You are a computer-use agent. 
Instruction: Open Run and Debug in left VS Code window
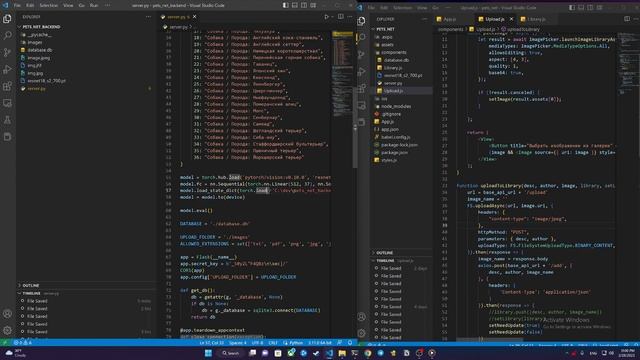point(7,69)
